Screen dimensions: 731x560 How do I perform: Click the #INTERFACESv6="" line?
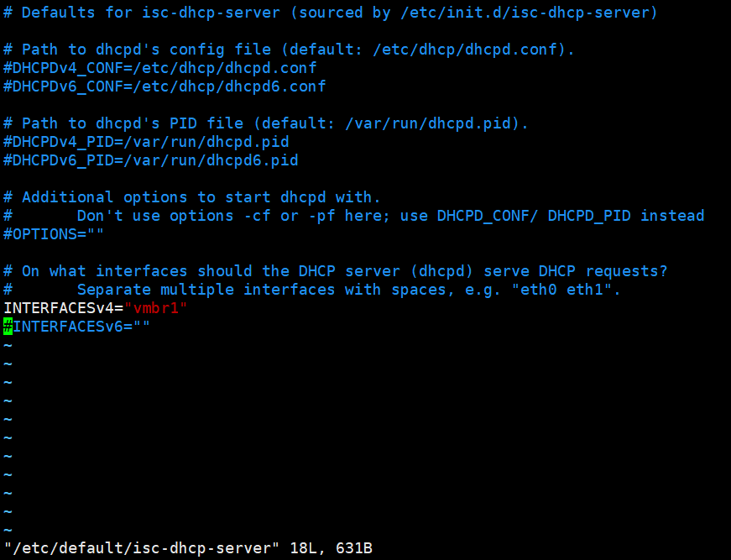point(77,327)
